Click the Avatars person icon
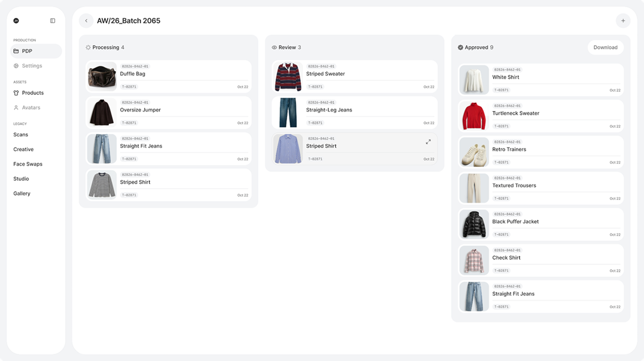 (x=16, y=108)
